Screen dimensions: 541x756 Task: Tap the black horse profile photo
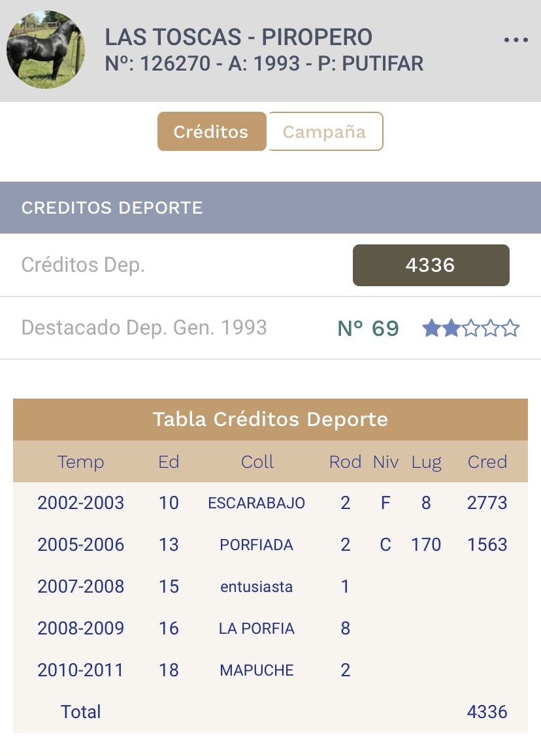coord(46,49)
